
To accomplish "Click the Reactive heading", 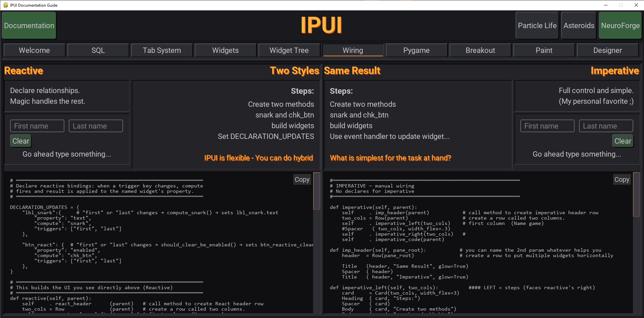I will click(24, 71).
